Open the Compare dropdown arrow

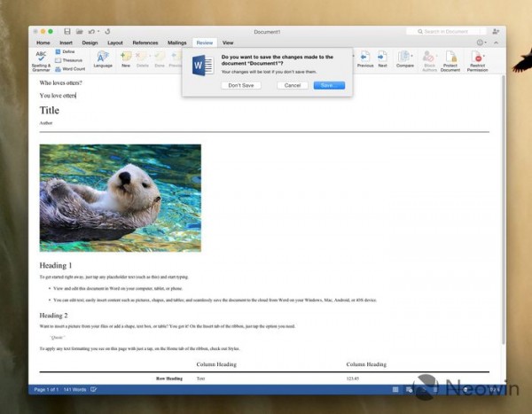coord(412,56)
